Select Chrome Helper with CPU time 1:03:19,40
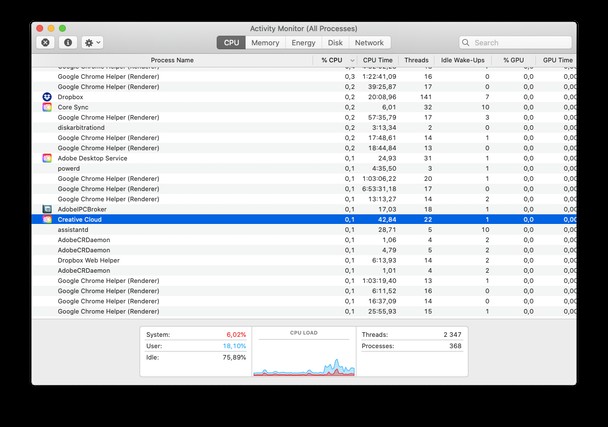 pos(304,281)
